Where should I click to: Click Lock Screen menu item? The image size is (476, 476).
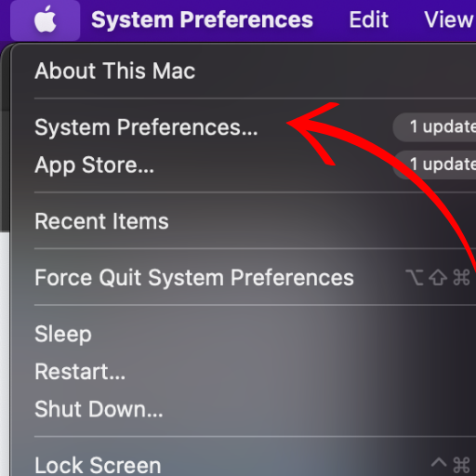point(98,465)
